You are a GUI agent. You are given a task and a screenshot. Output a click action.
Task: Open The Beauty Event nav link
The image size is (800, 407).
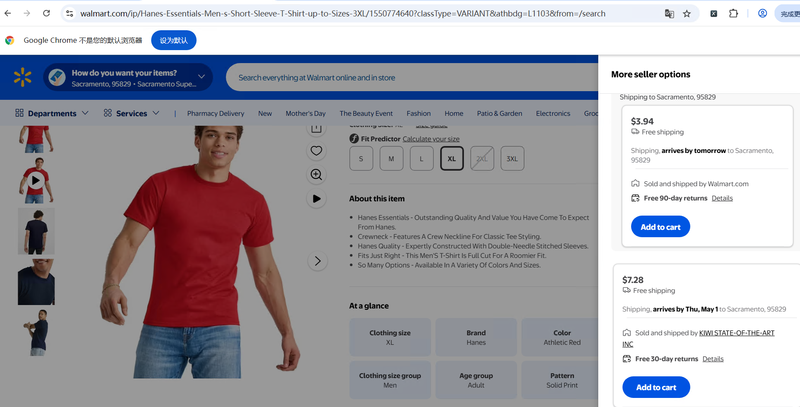366,113
